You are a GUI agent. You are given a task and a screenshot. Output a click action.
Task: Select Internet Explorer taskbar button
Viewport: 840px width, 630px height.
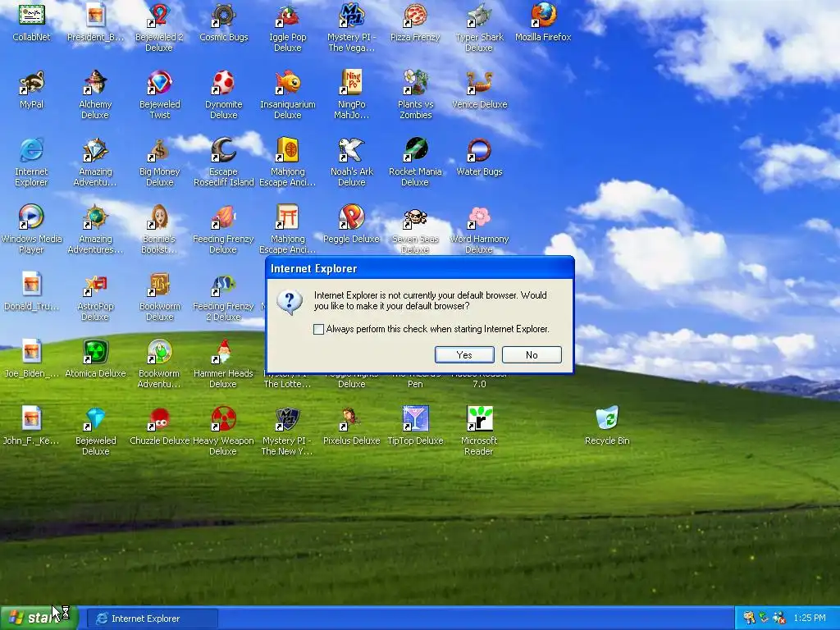[153, 619]
